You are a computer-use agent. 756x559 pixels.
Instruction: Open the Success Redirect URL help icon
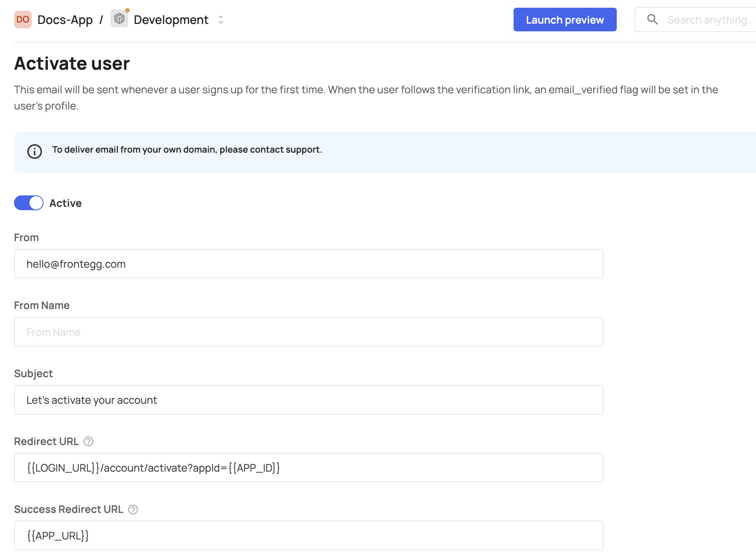pyautogui.click(x=133, y=510)
